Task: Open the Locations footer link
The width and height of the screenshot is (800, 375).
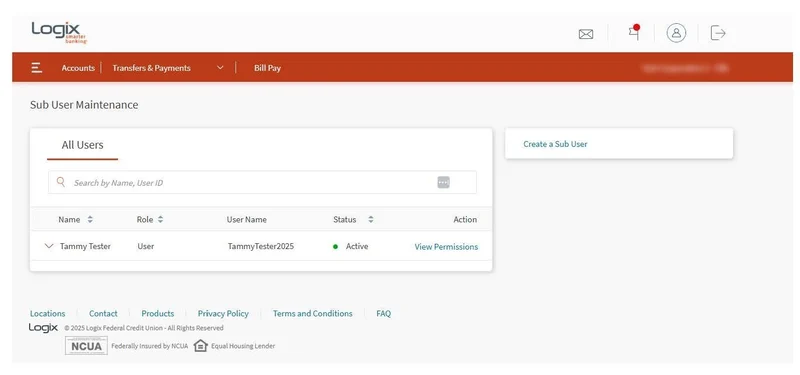Action: coord(47,313)
